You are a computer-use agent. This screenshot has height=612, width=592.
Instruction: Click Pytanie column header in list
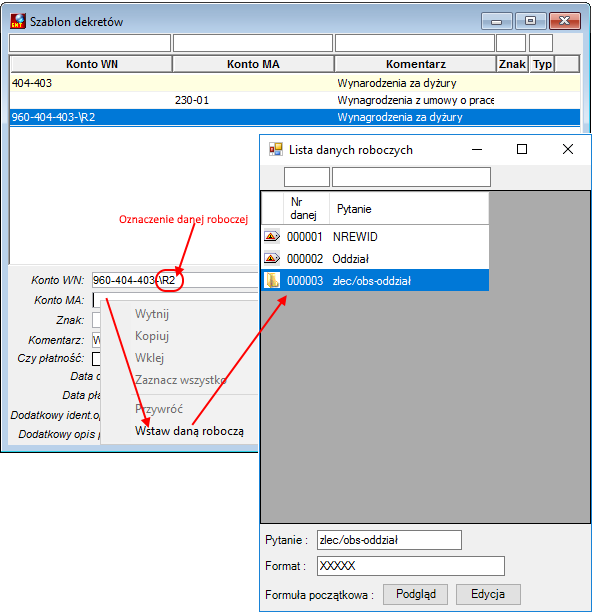[409, 208]
